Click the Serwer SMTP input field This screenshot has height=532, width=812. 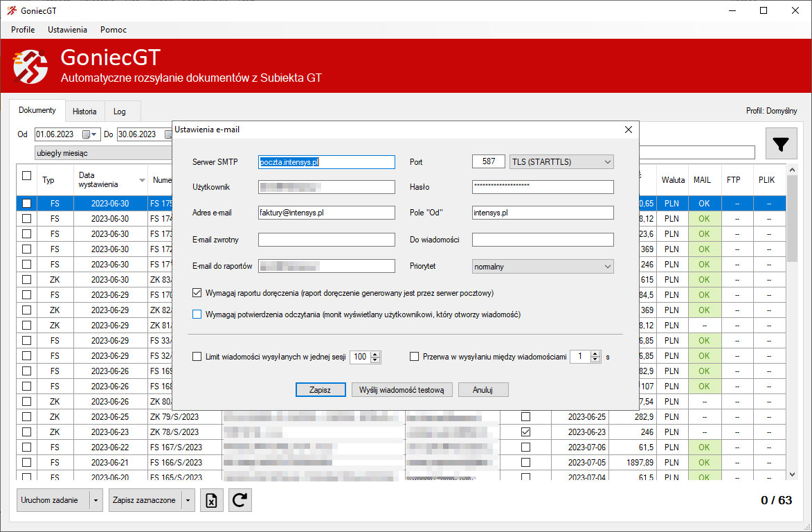click(326, 162)
